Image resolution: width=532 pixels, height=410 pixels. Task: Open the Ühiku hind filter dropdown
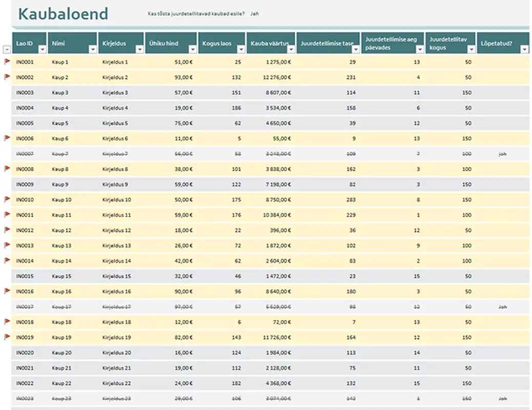(193, 49)
